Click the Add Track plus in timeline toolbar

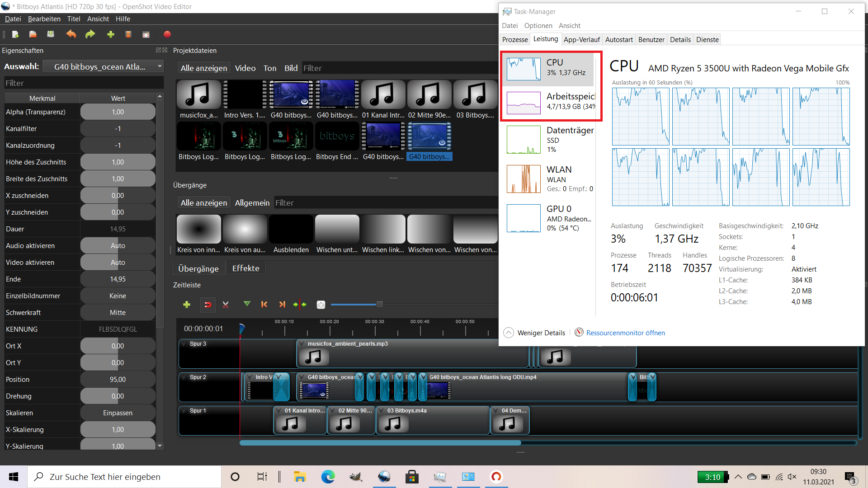(187, 305)
